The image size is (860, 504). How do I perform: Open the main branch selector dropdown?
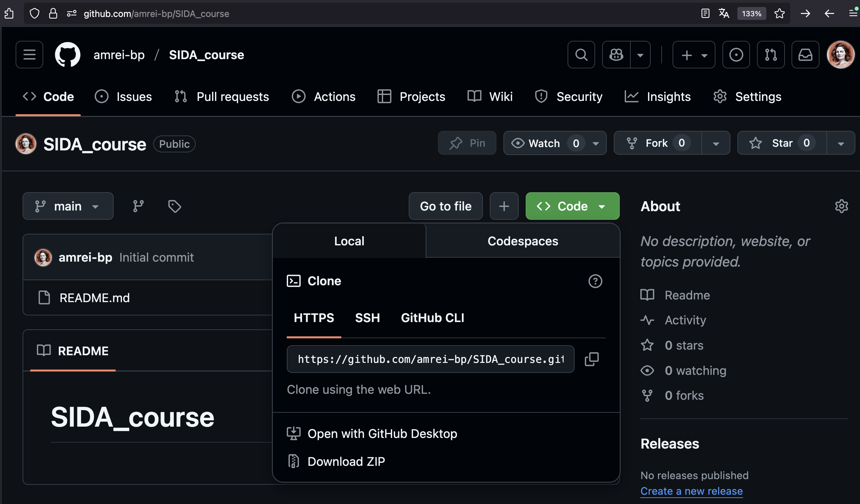[x=68, y=206]
